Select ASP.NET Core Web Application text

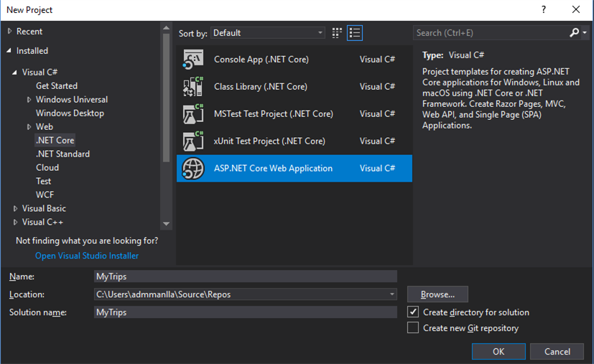[x=273, y=169]
